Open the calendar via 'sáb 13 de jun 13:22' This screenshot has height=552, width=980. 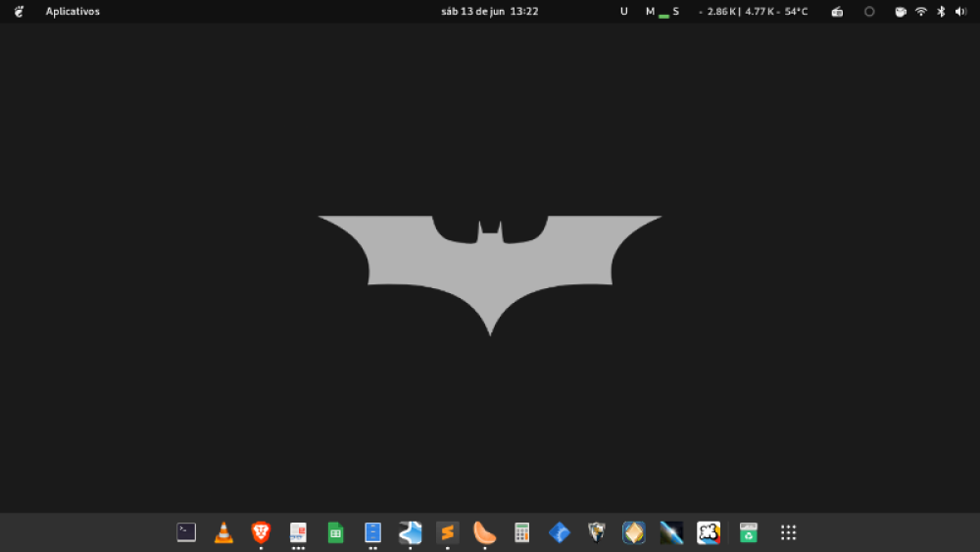[x=489, y=11]
